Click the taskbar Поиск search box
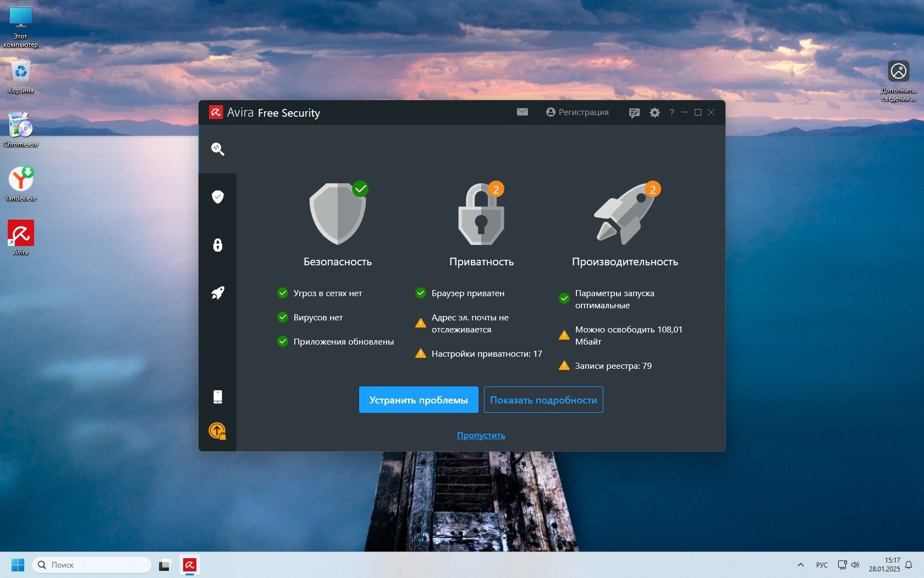Image resolution: width=924 pixels, height=578 pixels. click(92, 565)
